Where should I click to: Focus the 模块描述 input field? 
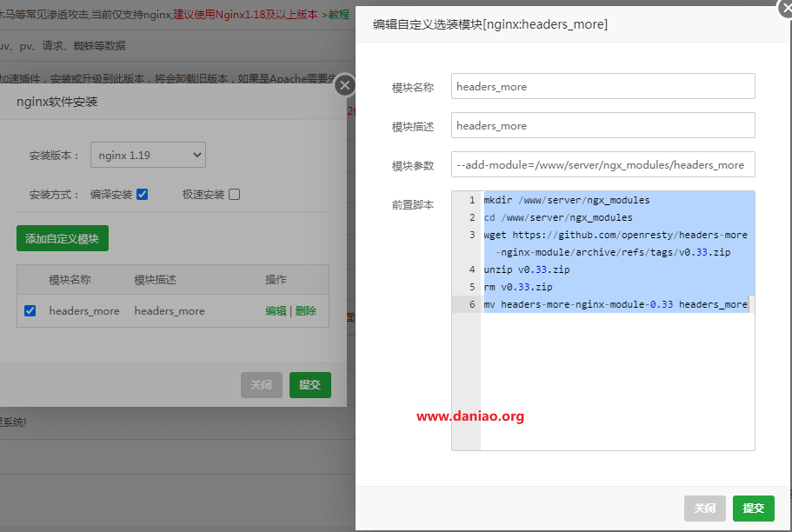603,125
